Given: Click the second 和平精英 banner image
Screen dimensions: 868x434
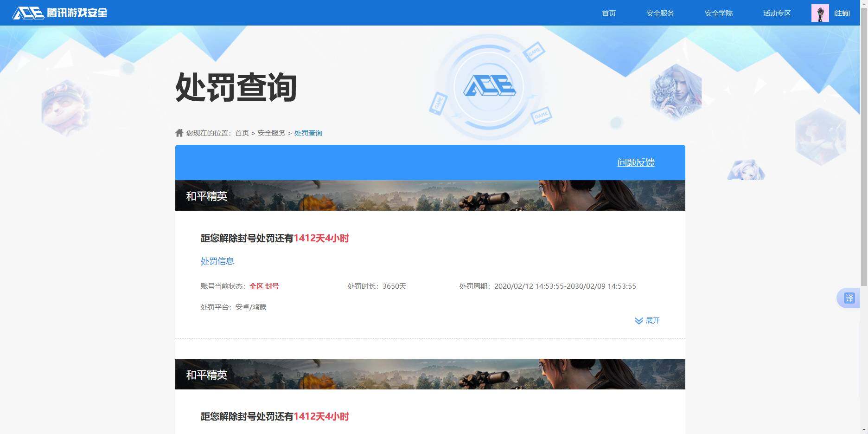Looking at the screenshot, I should [x=429, y=374].
